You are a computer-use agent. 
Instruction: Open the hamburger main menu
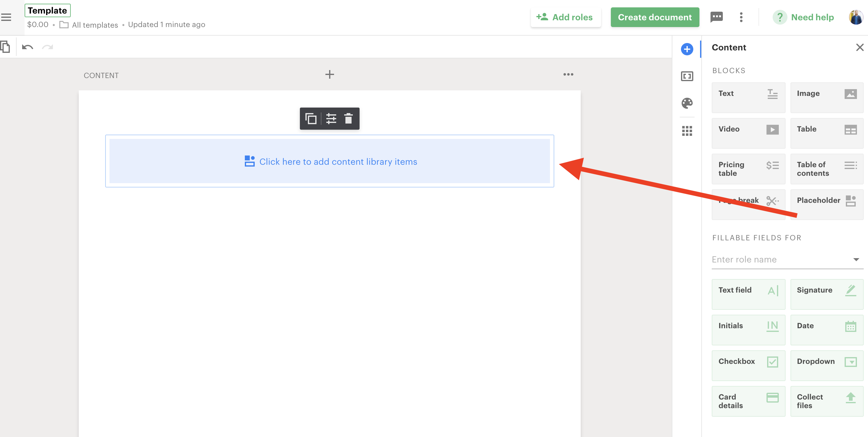(6, 17)
